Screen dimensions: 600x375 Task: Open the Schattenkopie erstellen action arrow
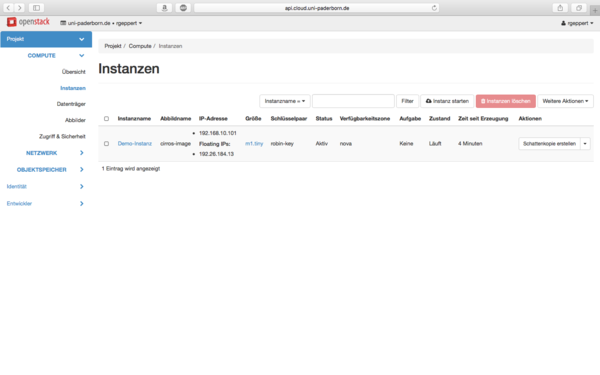point(585,143)
